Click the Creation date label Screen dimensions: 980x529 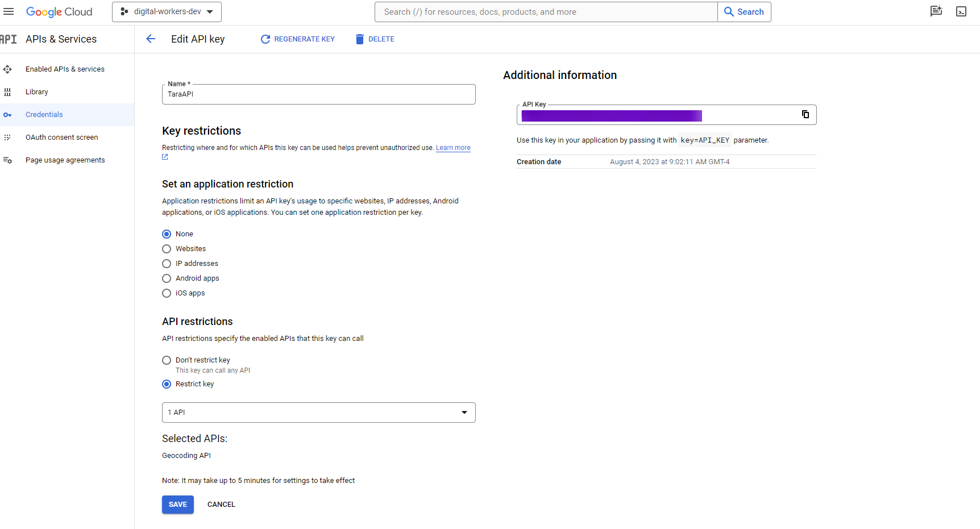[x=539, y=162]
